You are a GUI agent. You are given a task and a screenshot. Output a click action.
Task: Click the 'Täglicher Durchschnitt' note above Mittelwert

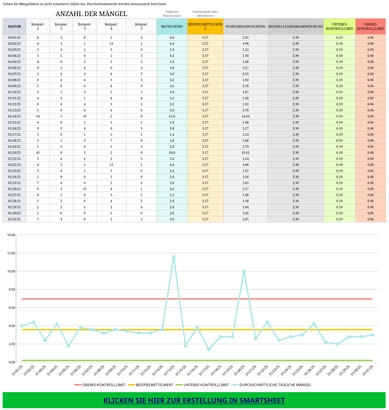[172, 14]
